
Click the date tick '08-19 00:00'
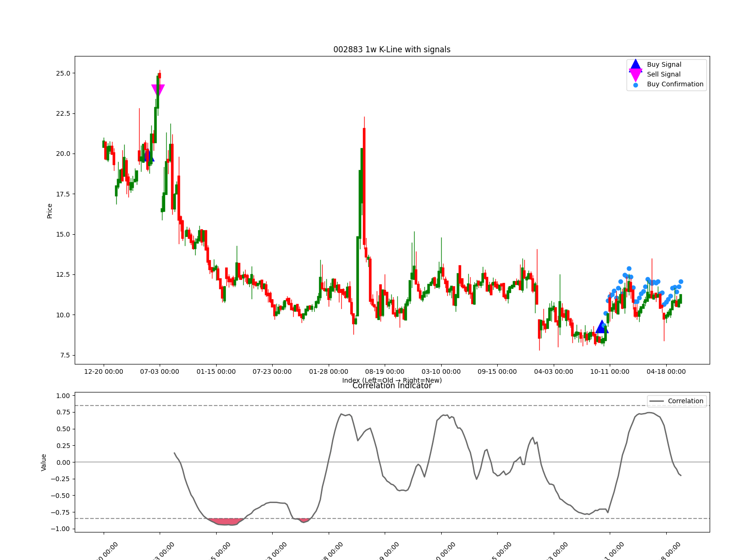tap(385, 371)
